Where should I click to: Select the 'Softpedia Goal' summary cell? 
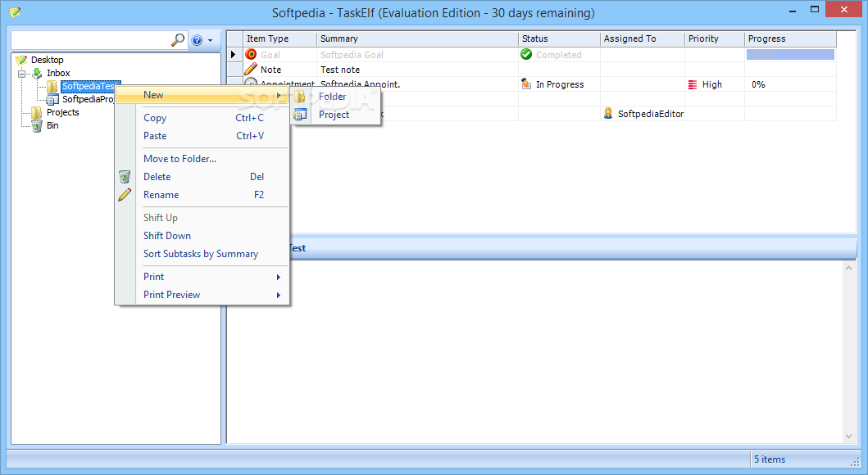click(417, 55)
